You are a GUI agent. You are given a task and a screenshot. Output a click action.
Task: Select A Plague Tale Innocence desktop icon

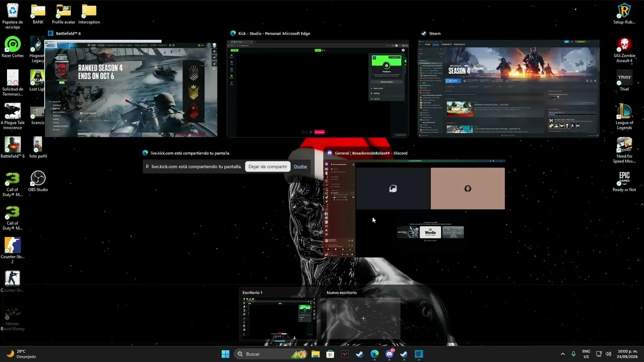[13, 117]
